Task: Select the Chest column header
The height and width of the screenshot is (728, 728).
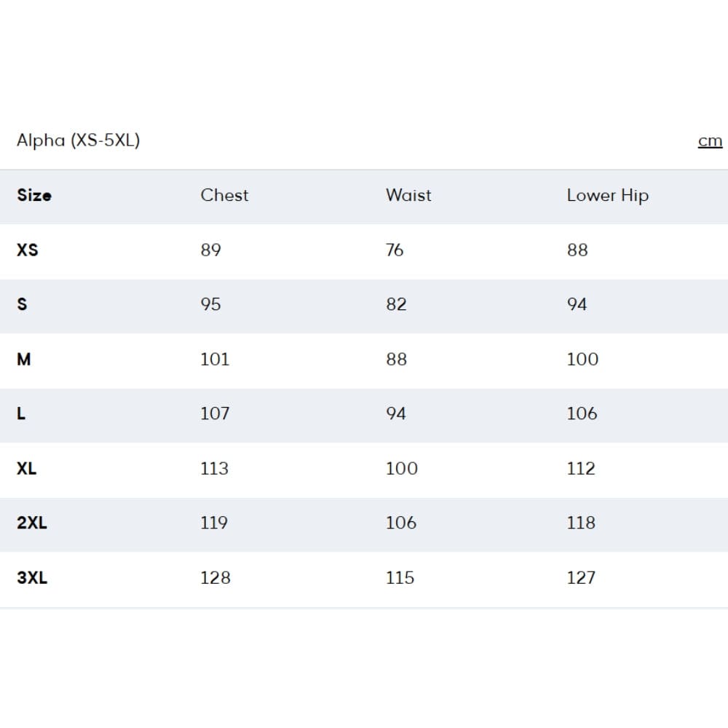Action: click(x=224, y=195)
